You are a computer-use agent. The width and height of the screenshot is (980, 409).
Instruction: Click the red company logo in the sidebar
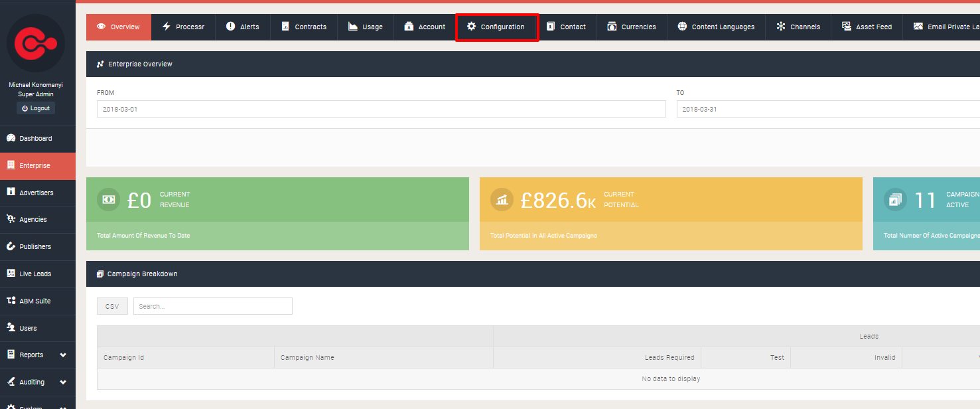[x=36, y=44]
